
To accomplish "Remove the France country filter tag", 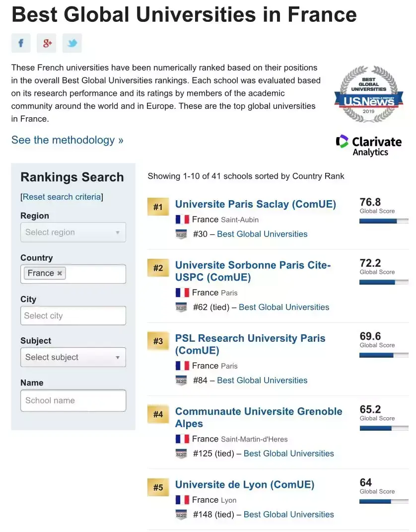I will tap(60, 273).
